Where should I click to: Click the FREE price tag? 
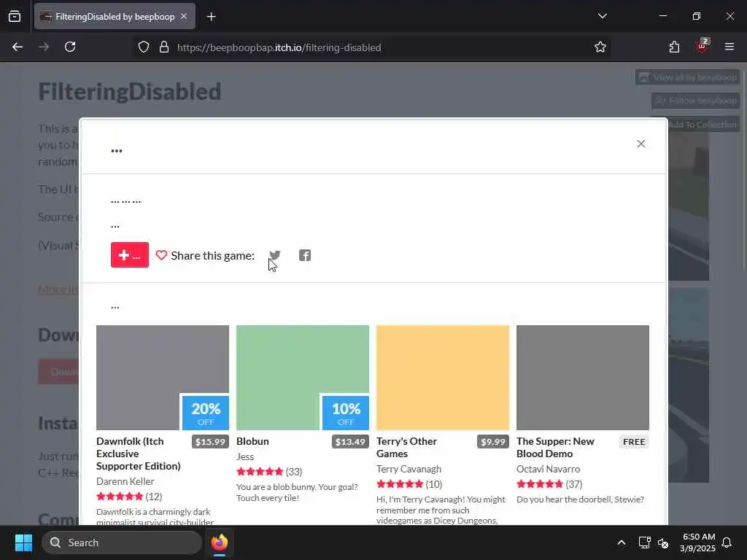tap(634, 441)
